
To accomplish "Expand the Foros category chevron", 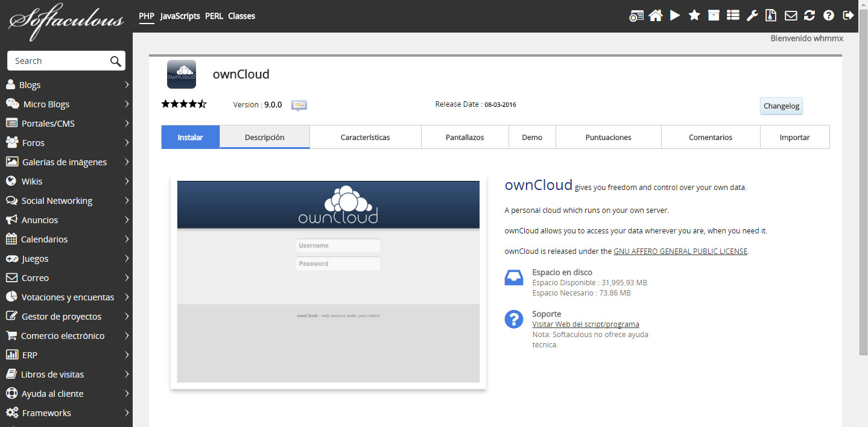I will click(127, 143).
